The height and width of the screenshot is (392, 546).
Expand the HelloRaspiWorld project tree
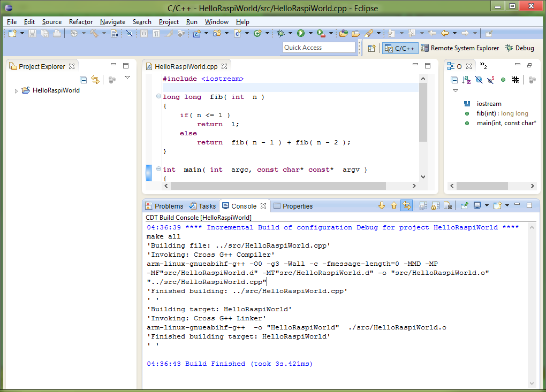(16, 91)
